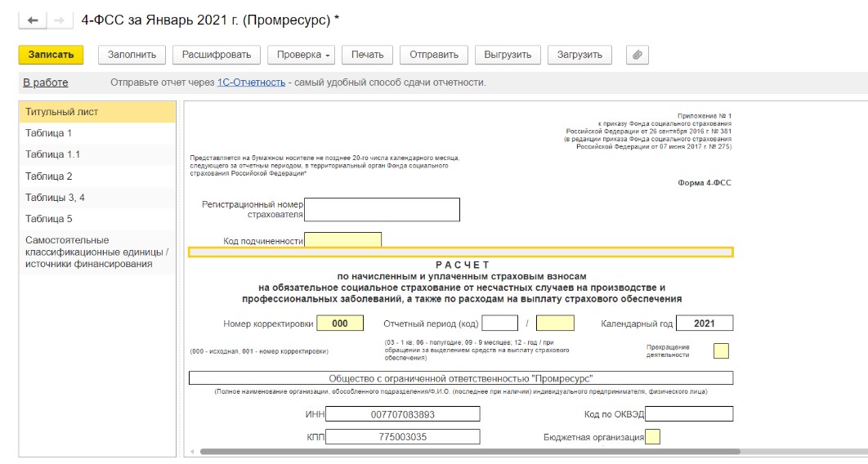This screenshot has height=464, width=868.
Task: Click the Форма 4-ФСС label
Action: point(705,183)
